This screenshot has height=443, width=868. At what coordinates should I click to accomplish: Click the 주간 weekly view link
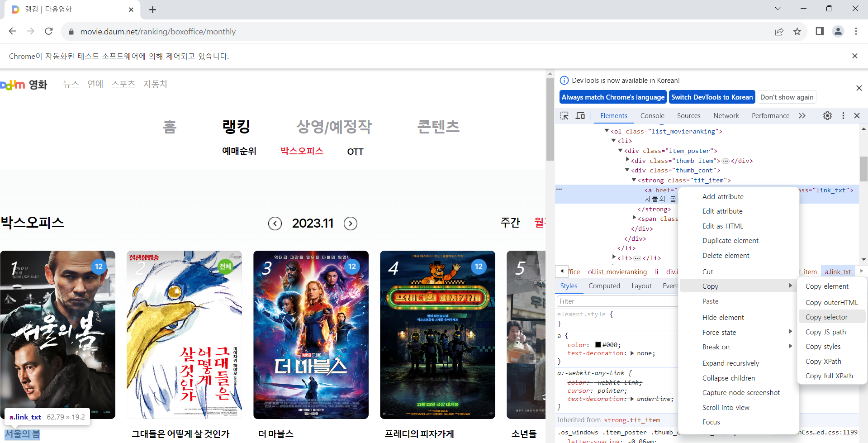[x=510, y=222]
